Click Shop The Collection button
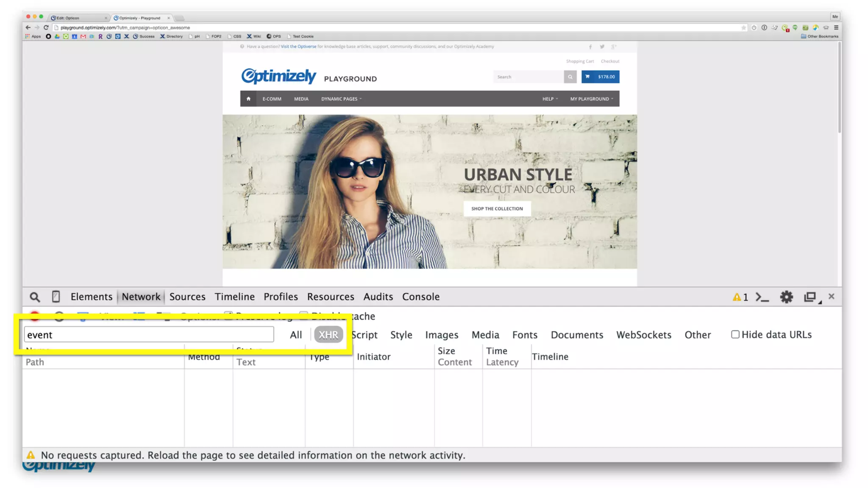 coord(497,208)
